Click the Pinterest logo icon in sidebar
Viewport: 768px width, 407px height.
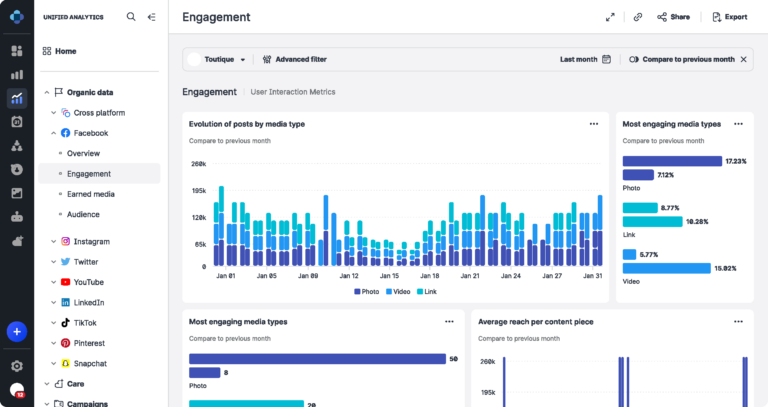[65, 343]
